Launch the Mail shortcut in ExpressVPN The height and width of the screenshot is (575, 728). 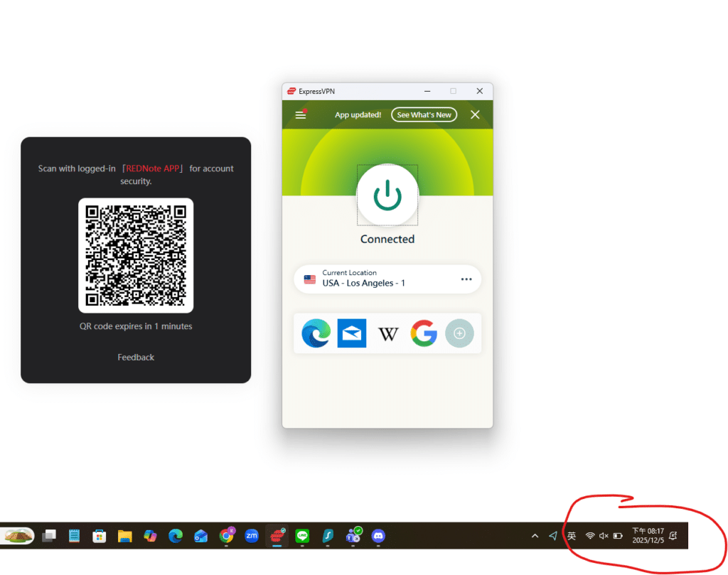[352, 333]
